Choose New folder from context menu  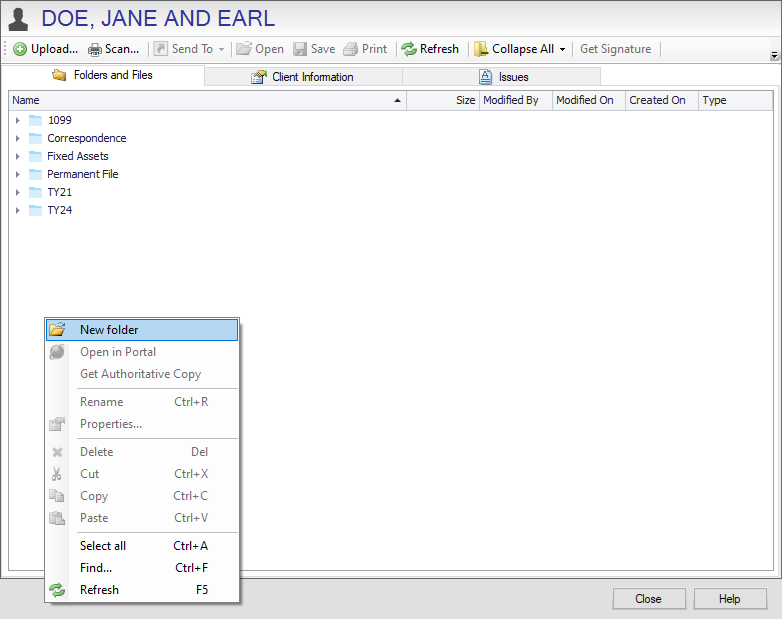pos(109,330)
